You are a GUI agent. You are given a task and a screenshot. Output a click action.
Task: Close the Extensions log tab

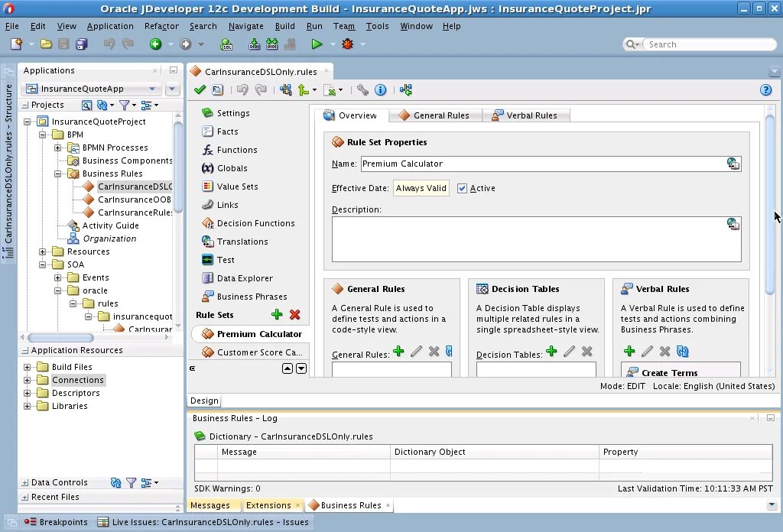297,505
